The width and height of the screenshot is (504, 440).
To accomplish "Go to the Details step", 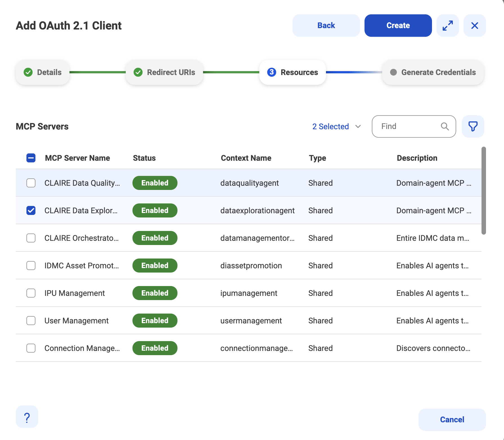I will [42, 72].
